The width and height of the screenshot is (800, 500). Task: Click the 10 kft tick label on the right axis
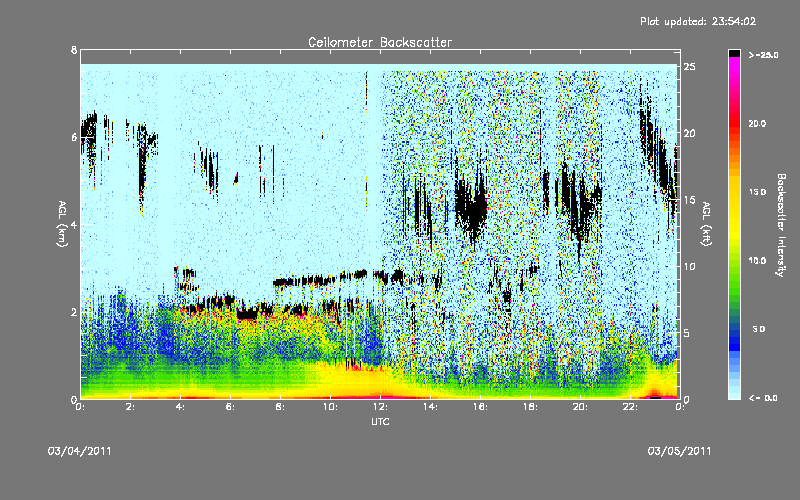pos(690,266)
